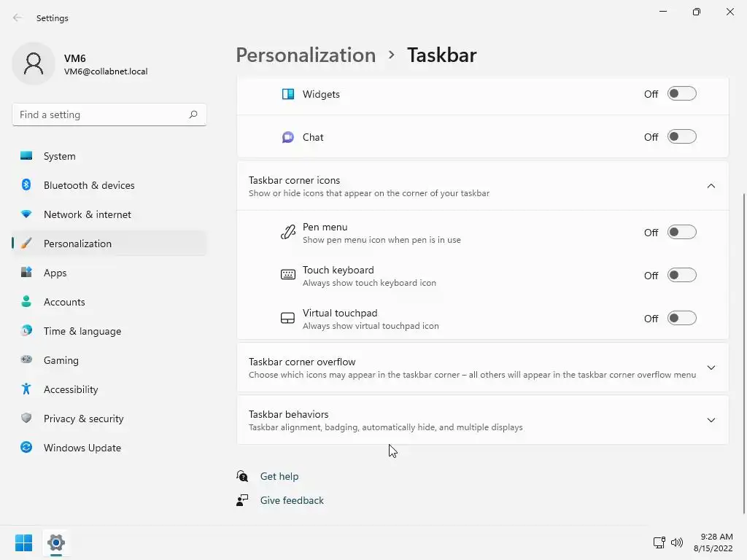This screenshot has height=560, width=747.
Task: Turn on the Widgets toggle
Action: click(682, 94)
